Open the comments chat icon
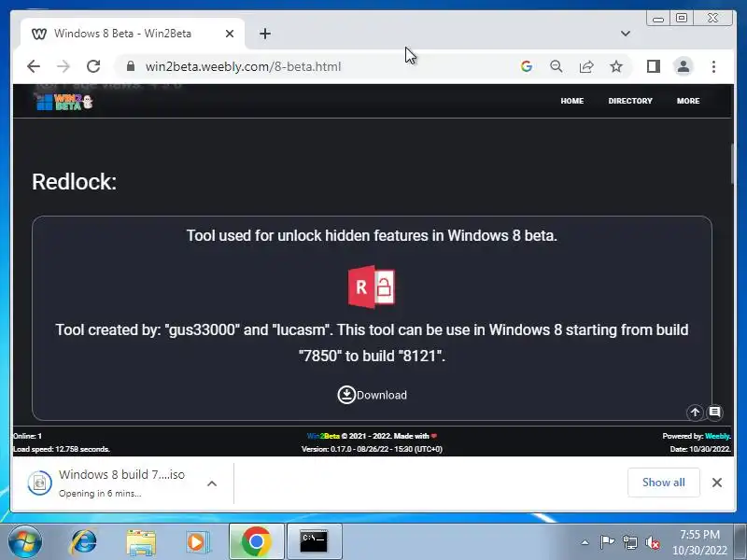Viewport: 747px width, 560px height. pos(714,412)
